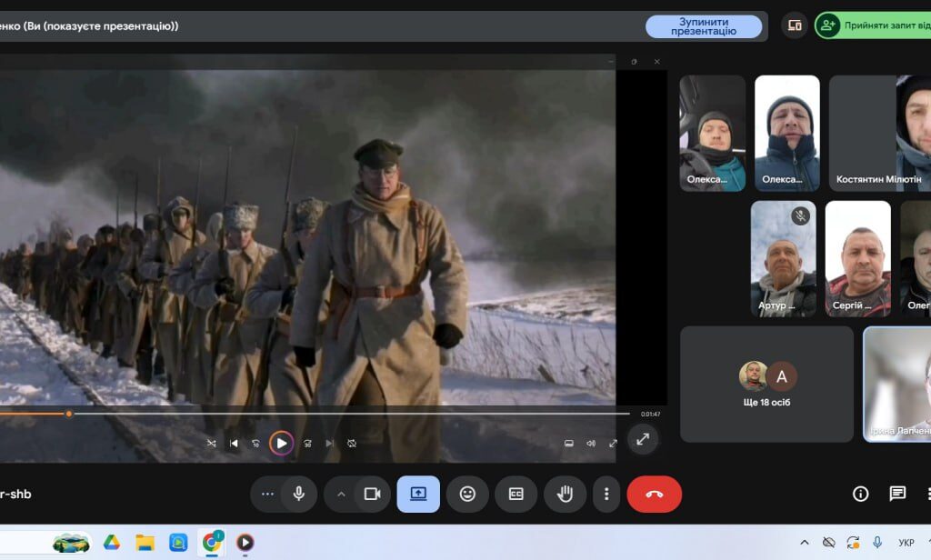This screenshot has width=931, height=560.
Task: Click the Play button in the video player
Action: click(281, 444)
